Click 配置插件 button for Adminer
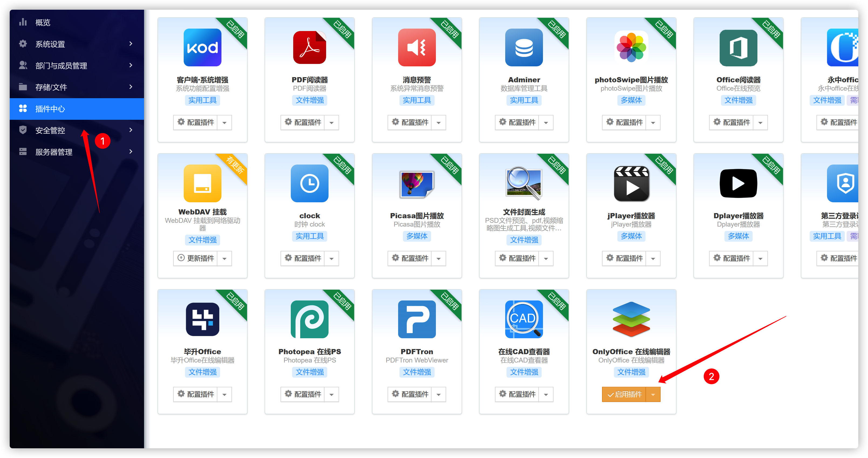Image resolution: width=868 pixels, height=458 pixels. (x=517, y=122)
